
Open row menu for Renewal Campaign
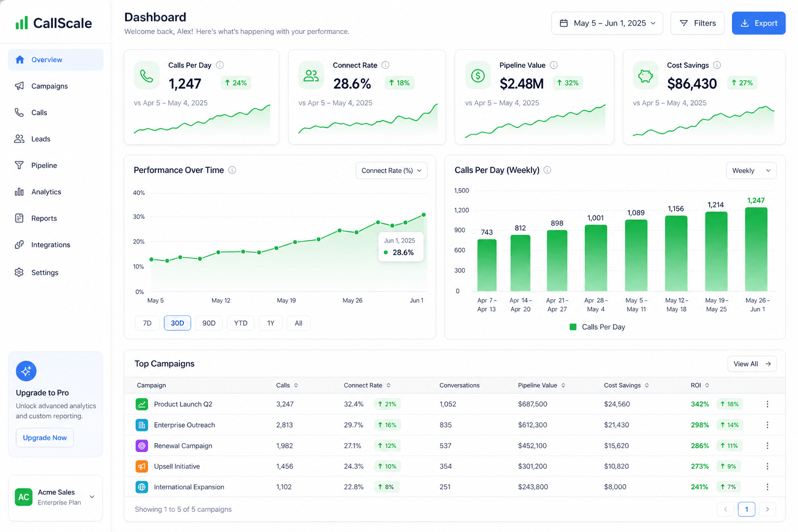point(767,446)
